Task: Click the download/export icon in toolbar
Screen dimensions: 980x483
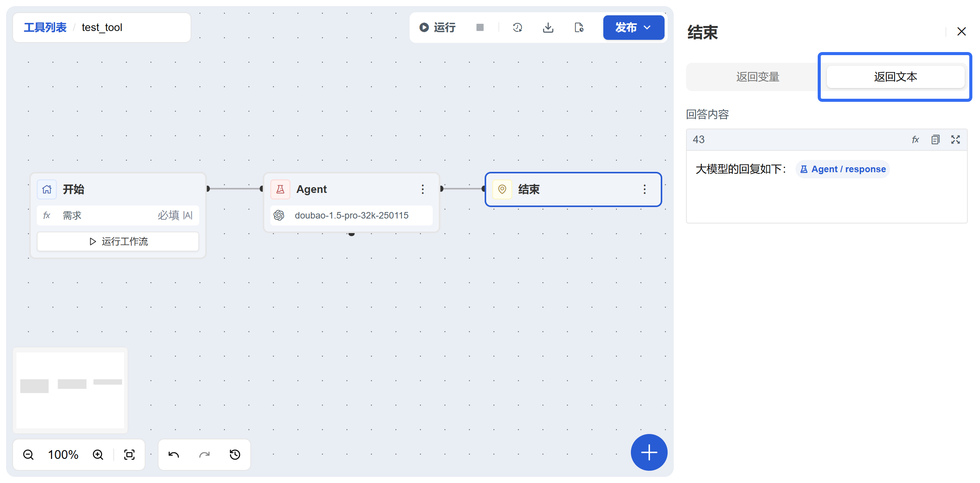Action: [548, 28]
